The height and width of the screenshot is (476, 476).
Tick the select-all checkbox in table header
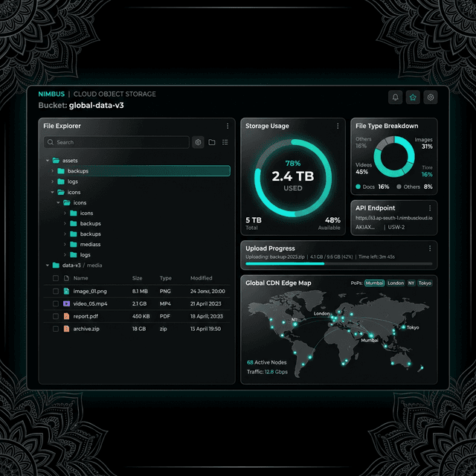click(56, 278)
